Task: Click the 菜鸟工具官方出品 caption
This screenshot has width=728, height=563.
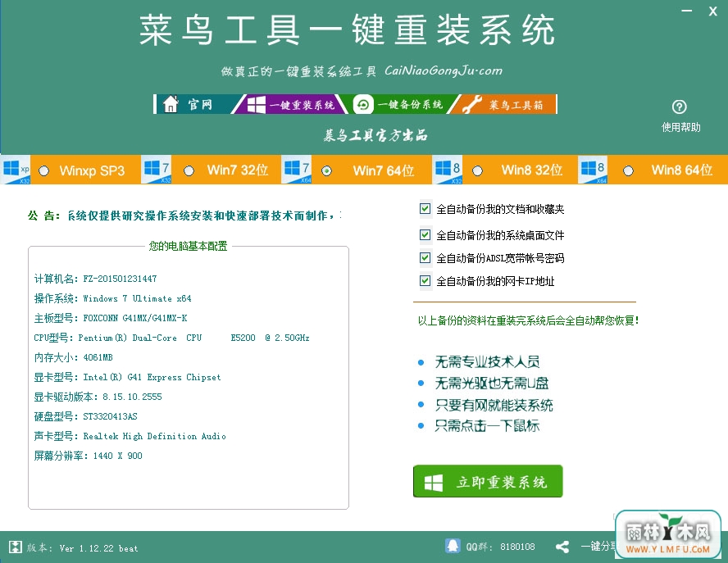Action: coord(375,135)
